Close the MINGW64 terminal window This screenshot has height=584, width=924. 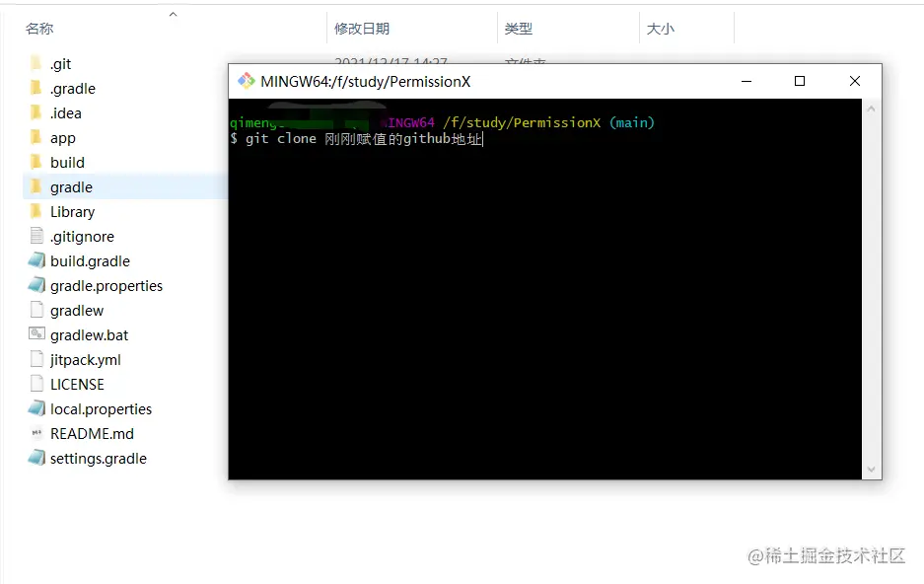click(855, 81)
